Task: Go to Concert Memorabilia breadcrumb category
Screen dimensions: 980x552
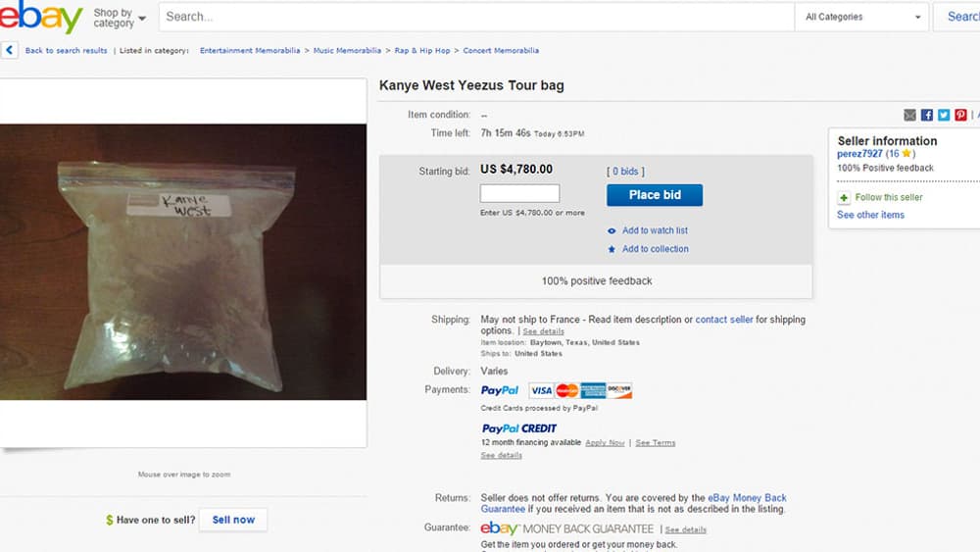Action: click(501, 50)
